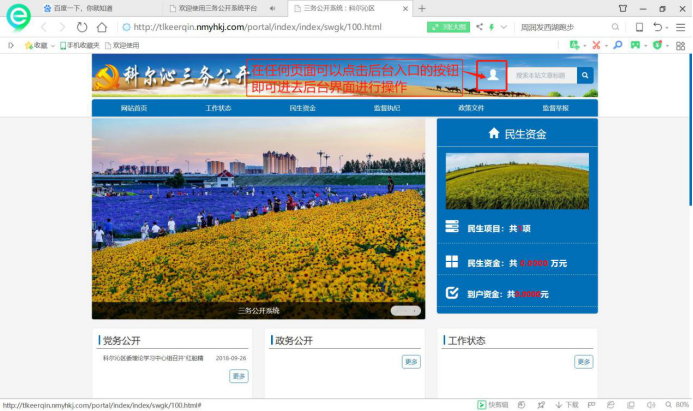Open the extensions grid icon
This screenshot has height=411, width=693.
pos(681,46)
